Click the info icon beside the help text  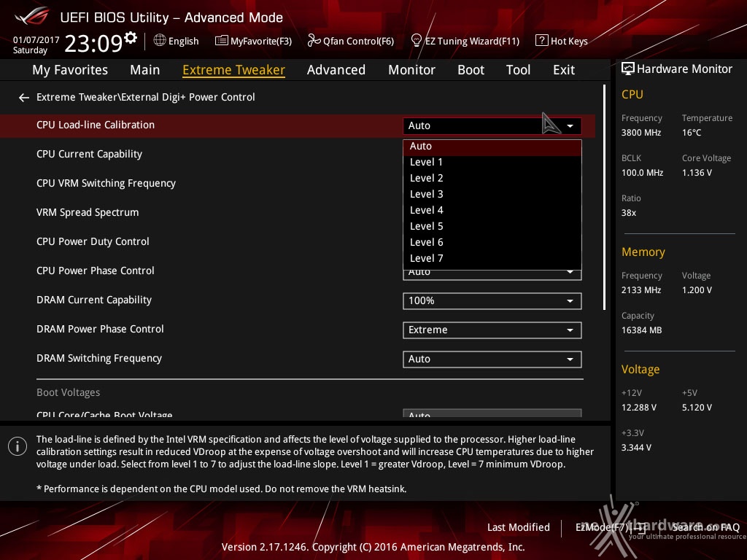(x=18, y=446)
